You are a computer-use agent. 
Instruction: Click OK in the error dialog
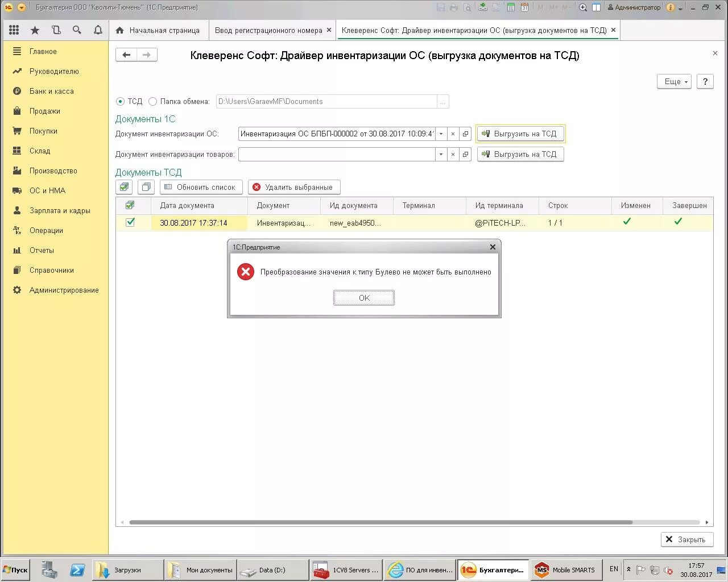[364, 298]
